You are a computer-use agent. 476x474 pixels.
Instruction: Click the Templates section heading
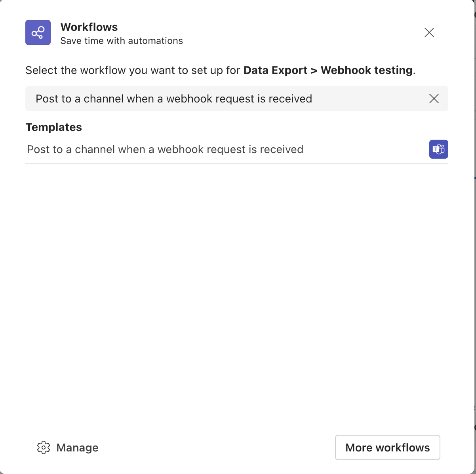[54, 127]
